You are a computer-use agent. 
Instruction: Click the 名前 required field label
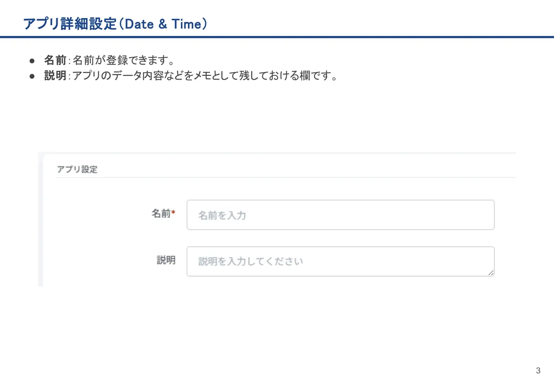tap(163, 214)
